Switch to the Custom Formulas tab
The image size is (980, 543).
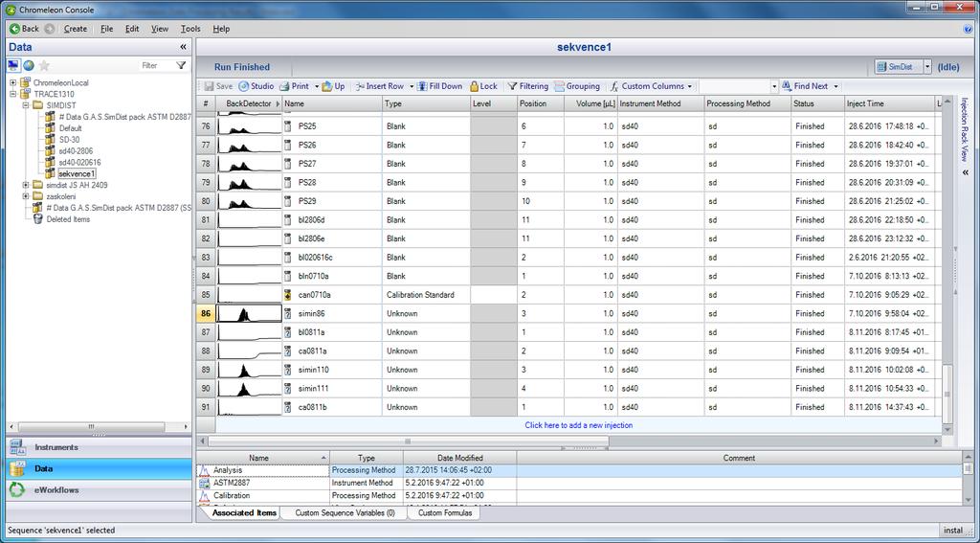[445, 513]
